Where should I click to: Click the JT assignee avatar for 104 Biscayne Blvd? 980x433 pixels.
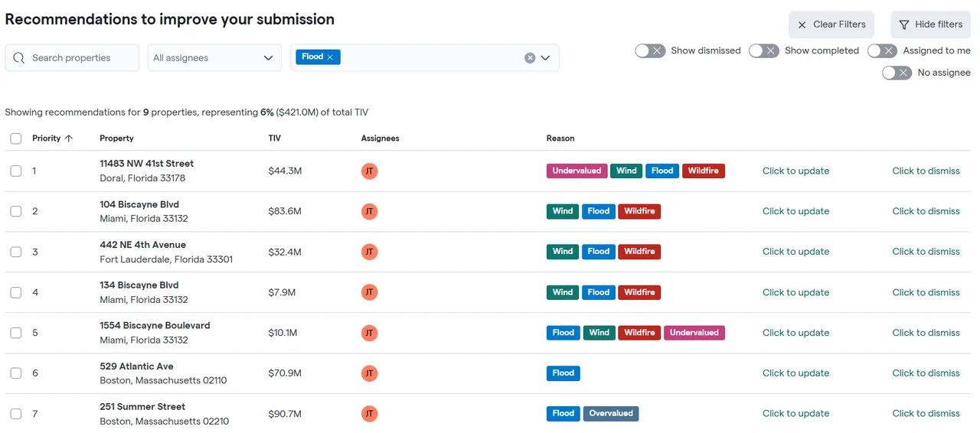click(x=369, y=211)
